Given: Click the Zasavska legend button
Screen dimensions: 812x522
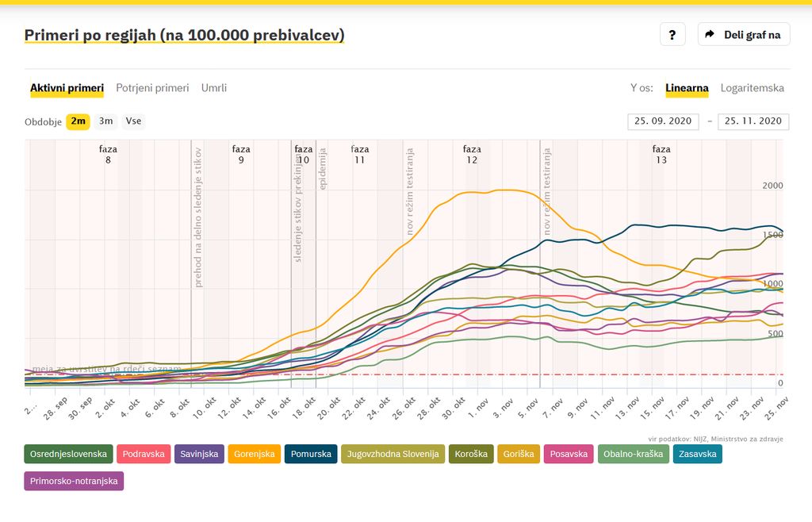Looking at the screenshot, I should point(697,455).
